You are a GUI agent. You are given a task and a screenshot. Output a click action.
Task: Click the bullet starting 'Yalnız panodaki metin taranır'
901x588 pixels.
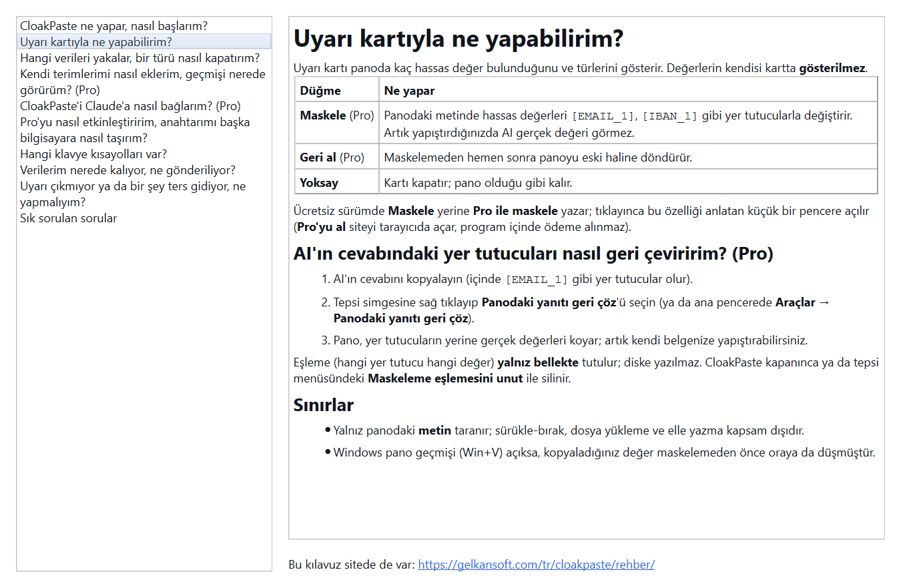click(x=569, y=430)
